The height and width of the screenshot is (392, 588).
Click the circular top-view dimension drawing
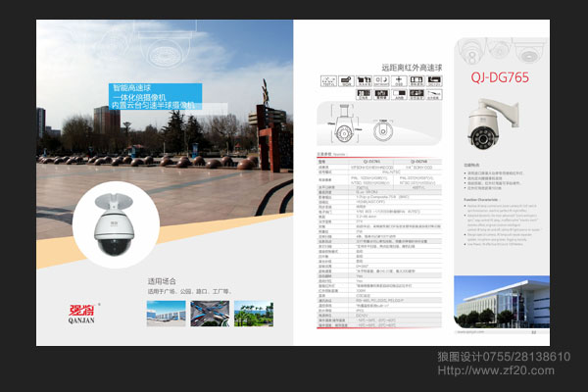point(383,131)
